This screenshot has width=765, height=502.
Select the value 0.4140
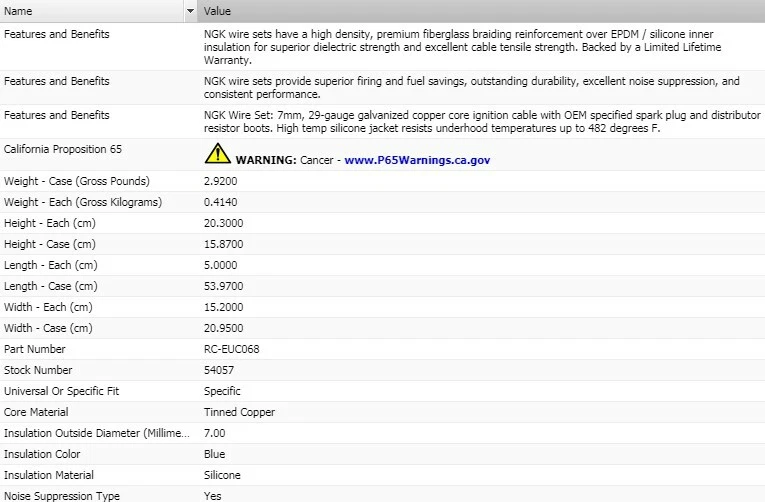pos(221,202)
